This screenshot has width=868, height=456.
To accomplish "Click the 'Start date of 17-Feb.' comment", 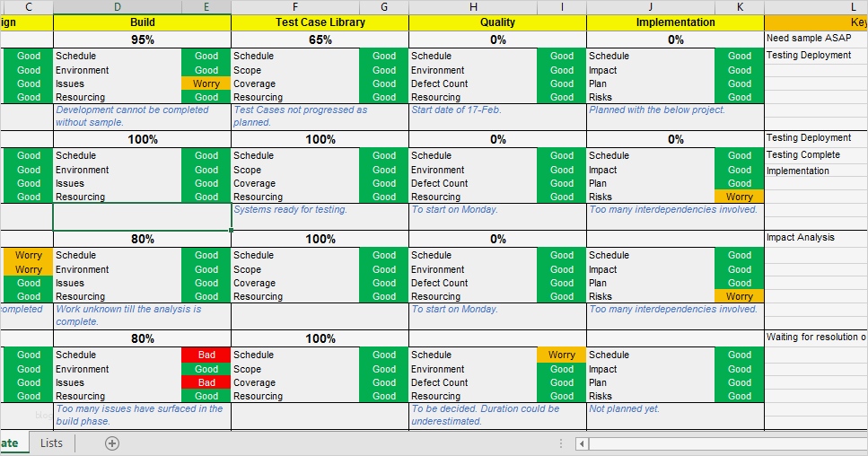I will [x=497, y=116].
